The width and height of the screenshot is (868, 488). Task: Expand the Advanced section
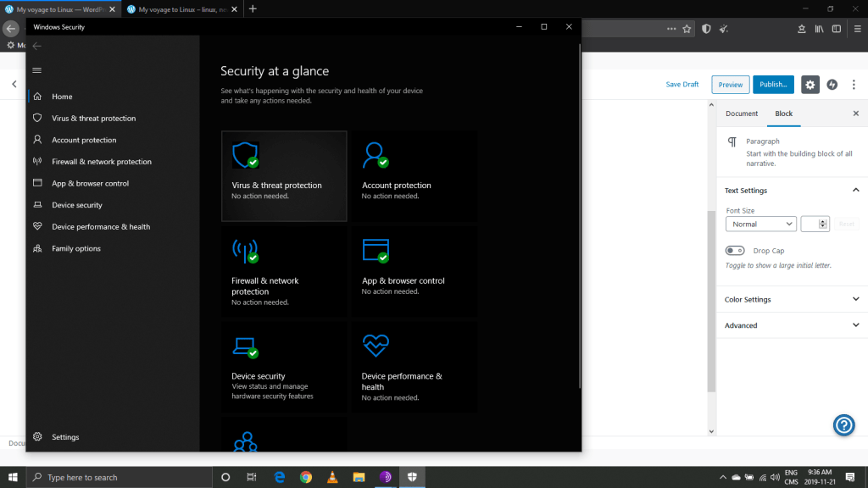point(792,325)
